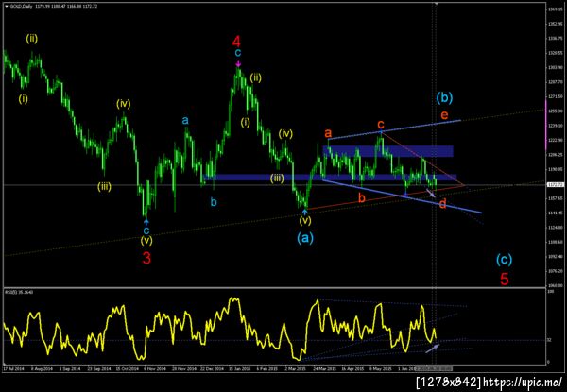Select the blue (b) wave label

coord(444,97)
